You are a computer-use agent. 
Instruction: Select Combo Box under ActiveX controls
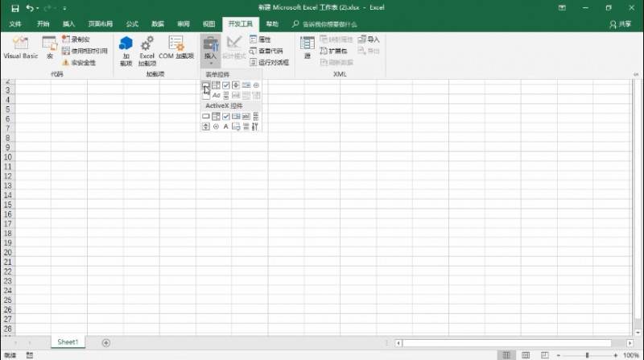[216, 116]
